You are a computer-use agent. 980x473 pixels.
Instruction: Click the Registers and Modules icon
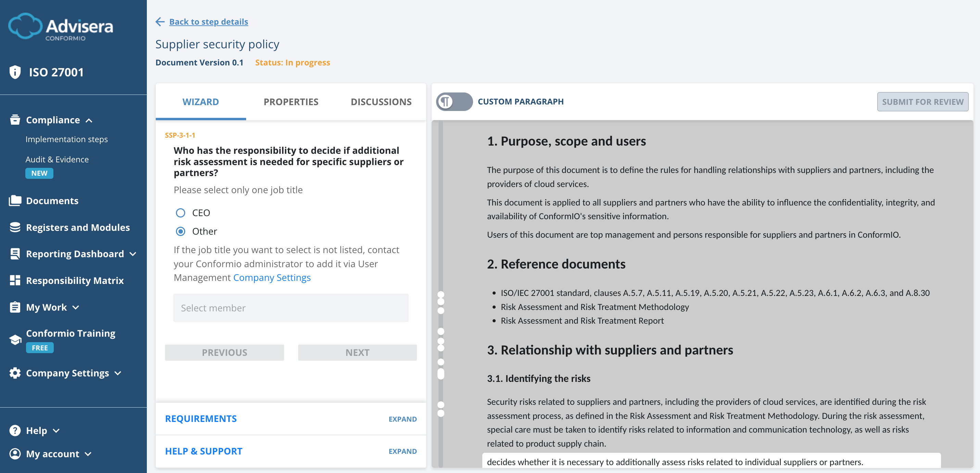click(15, 227)
